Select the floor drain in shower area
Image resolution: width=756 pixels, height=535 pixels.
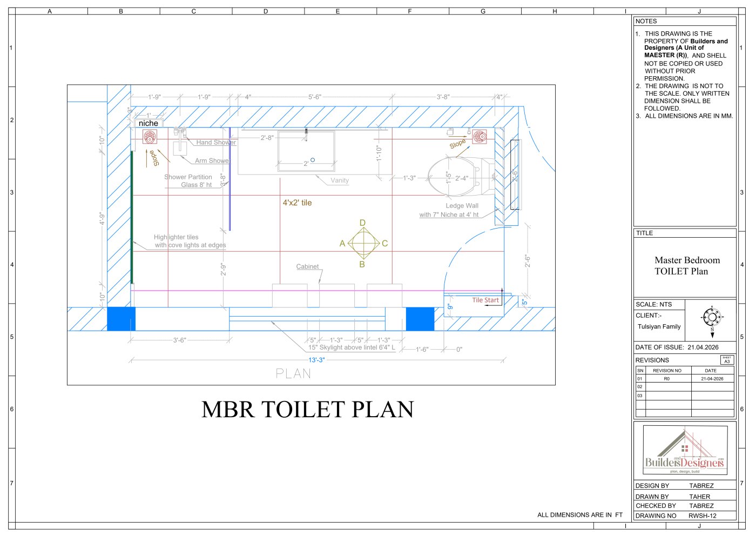150,137
